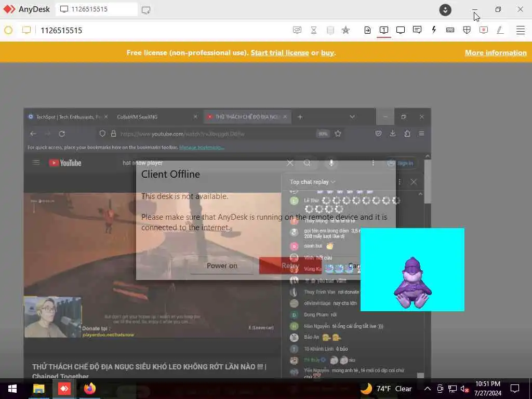Image resolution: width=532 pixels, height=399 pixels.
Task: Select the 1126515515 session tab
Action: click(x=97, y=9)
